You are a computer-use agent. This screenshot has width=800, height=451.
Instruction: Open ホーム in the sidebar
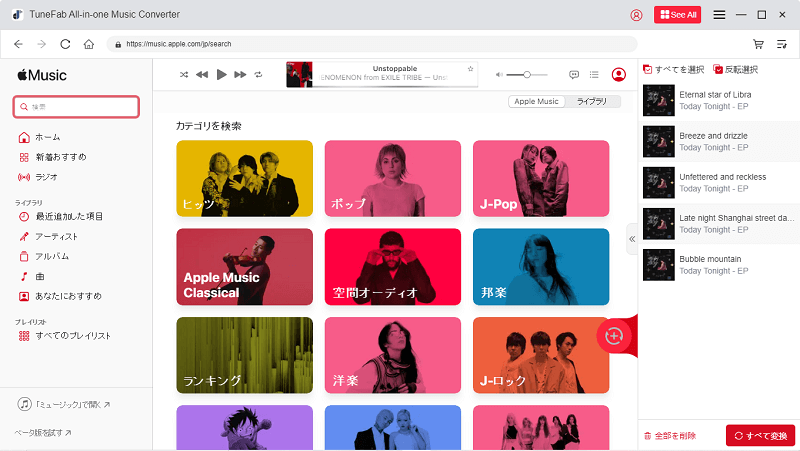[x=39, y=137]
